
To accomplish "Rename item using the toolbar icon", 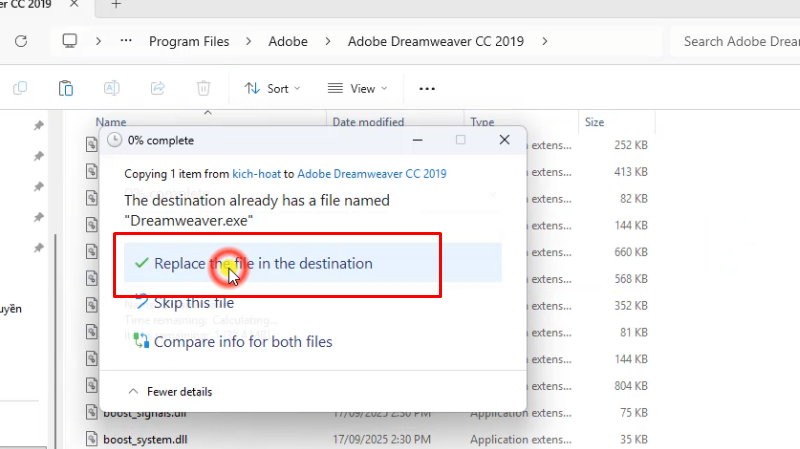I will [x=112, y=88].
